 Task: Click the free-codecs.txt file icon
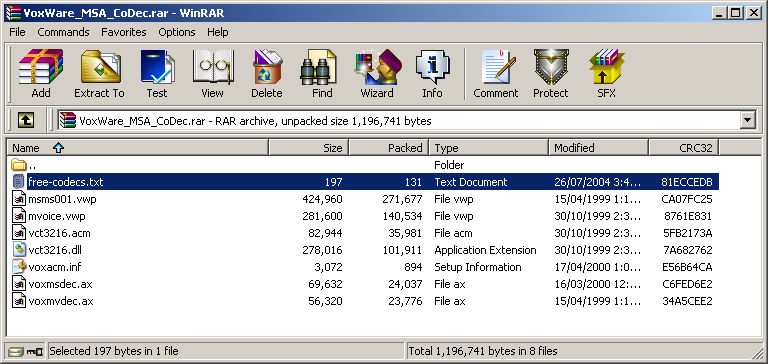click(x=19, y=181)
